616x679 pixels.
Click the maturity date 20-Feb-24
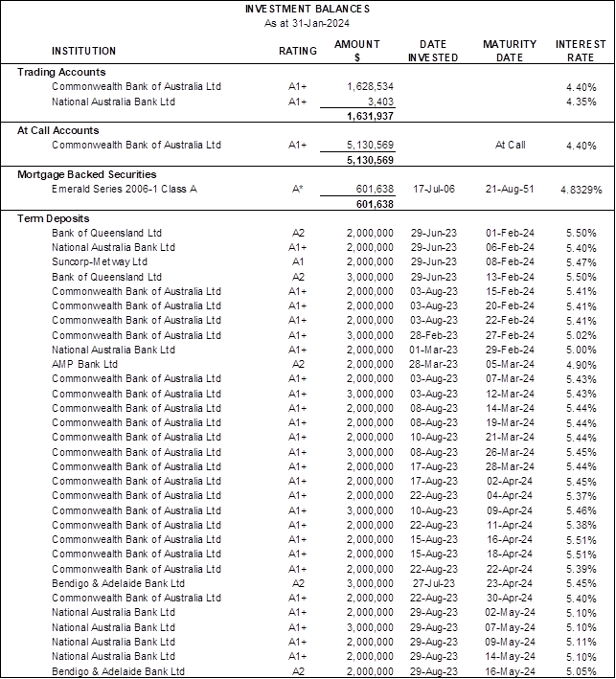[x=510, y=306]
